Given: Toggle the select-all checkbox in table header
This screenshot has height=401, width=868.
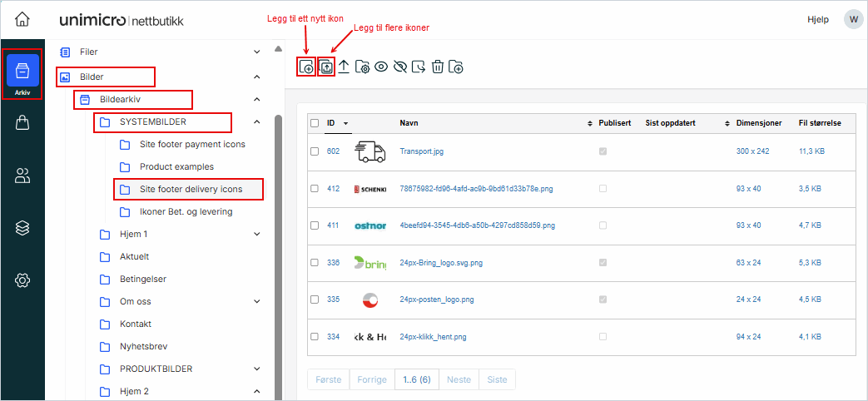Looking at the screenshot, I should (x=315, y=123).
